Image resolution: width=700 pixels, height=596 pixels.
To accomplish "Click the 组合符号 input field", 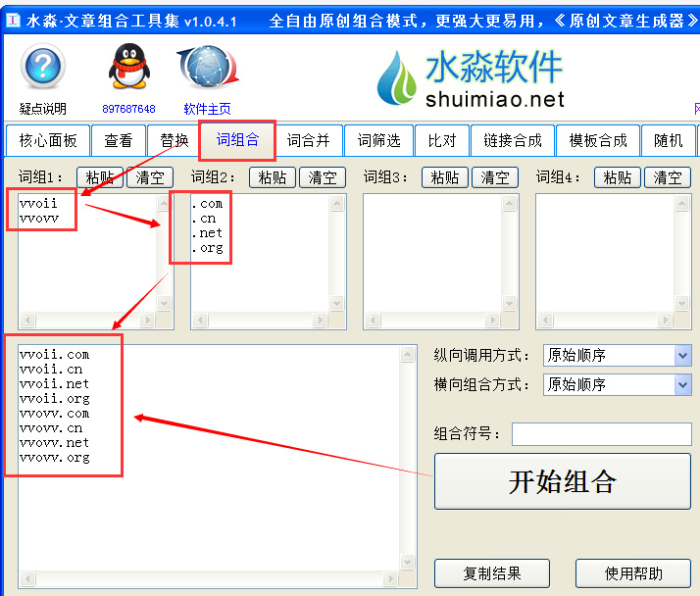I will pyautogui.click(x=601, y=434).
